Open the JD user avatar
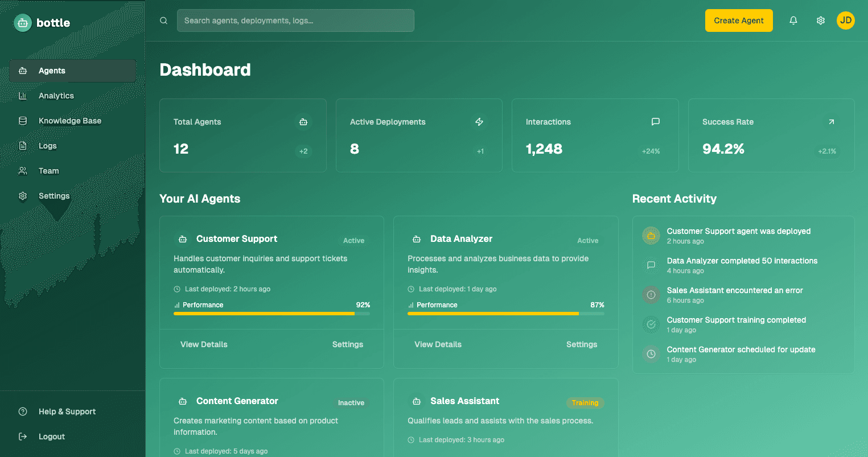The image size is (868, 457). (846, 20)
